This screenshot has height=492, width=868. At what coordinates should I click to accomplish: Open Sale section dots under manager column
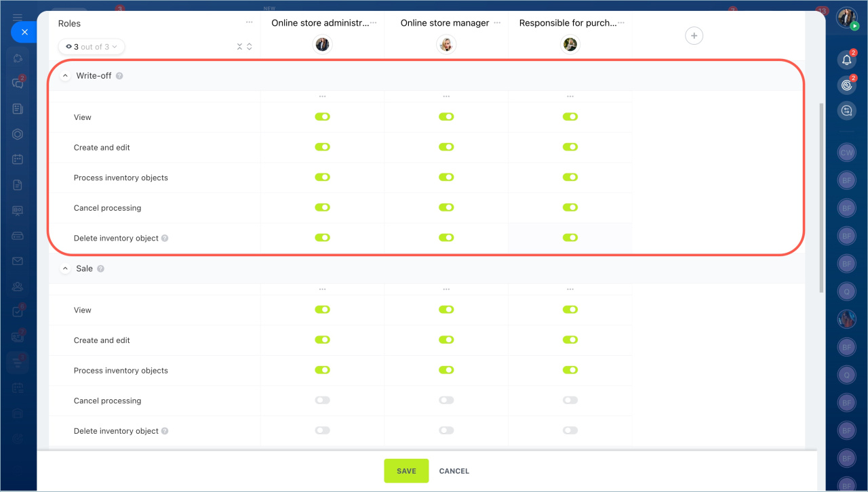click(x=446, y=289)
